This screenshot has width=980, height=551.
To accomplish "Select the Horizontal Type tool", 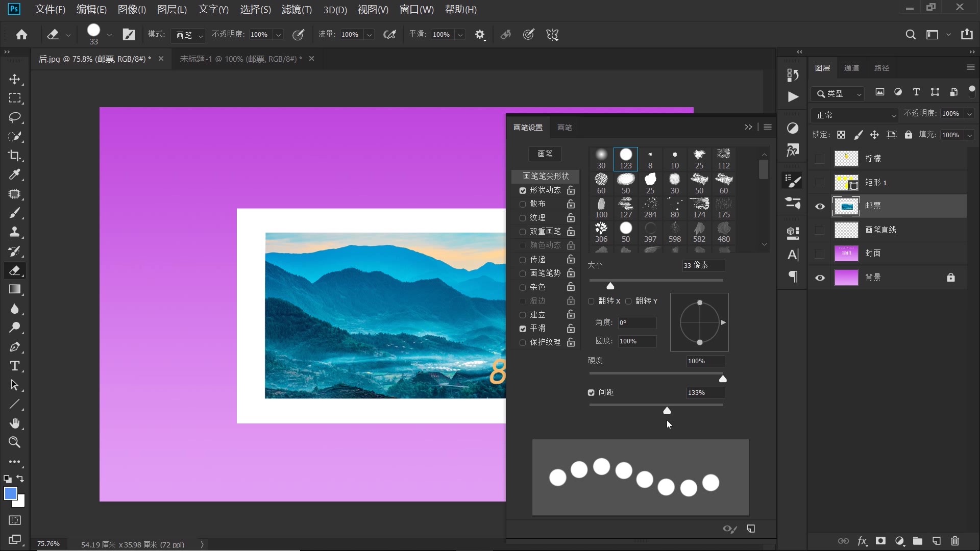I will pyautogui.click(x=14, y=366).
